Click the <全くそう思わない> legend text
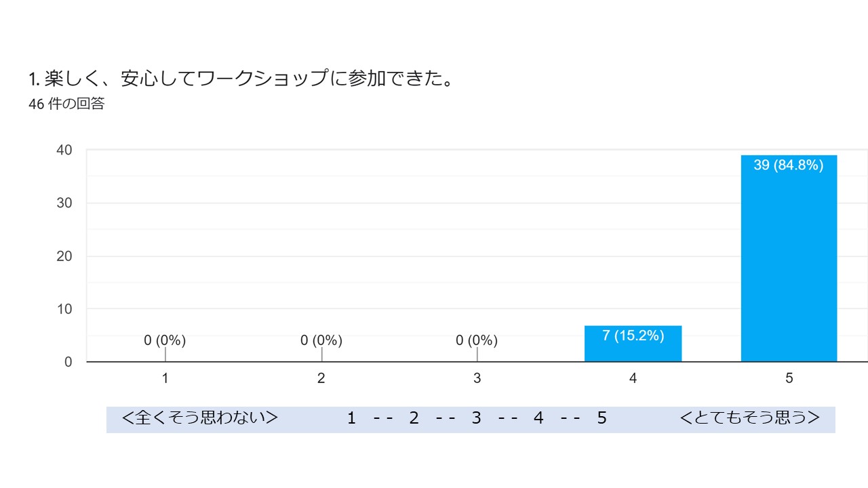Viewport: 868px width, 488px height. 200,418
